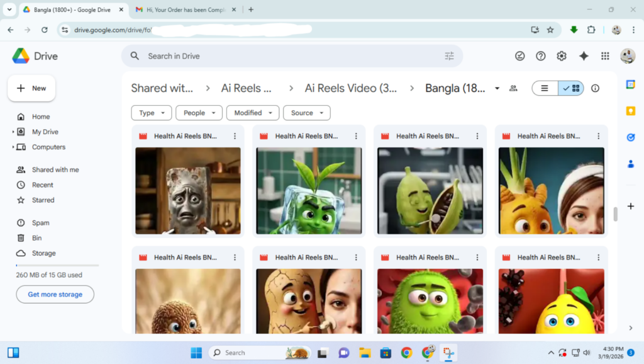Screen dimensions: 644x364
Task: Open the ice cube green character video thumbnail
Action: [x=309, y=190]
